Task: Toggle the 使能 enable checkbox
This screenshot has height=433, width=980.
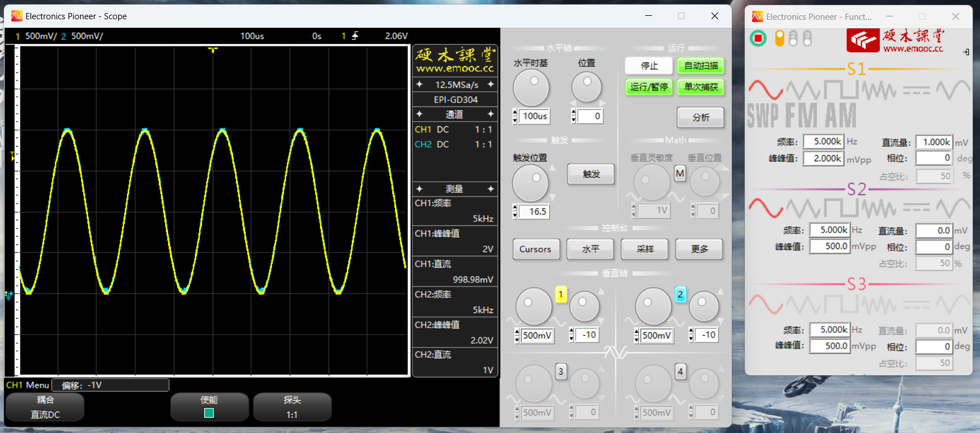Action: coord(209,413)
